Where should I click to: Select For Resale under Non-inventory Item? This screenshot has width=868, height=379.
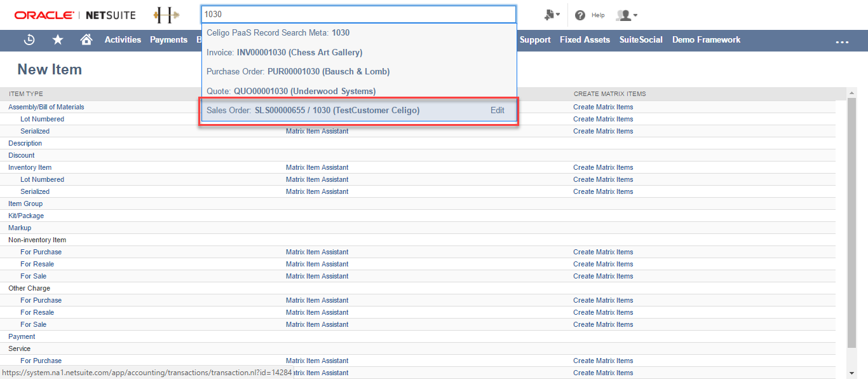pyautogui.click(x=37, y=264)
